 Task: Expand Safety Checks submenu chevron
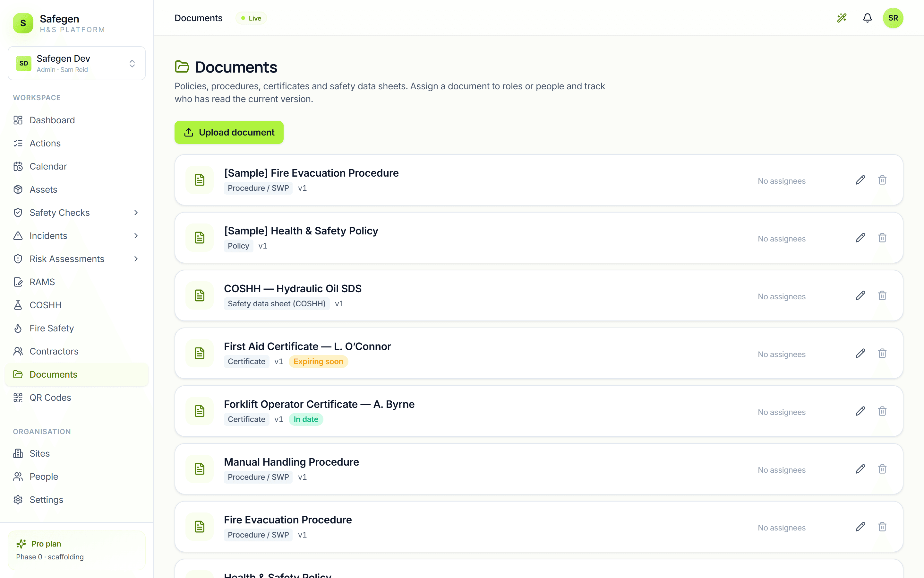[136, 213]
